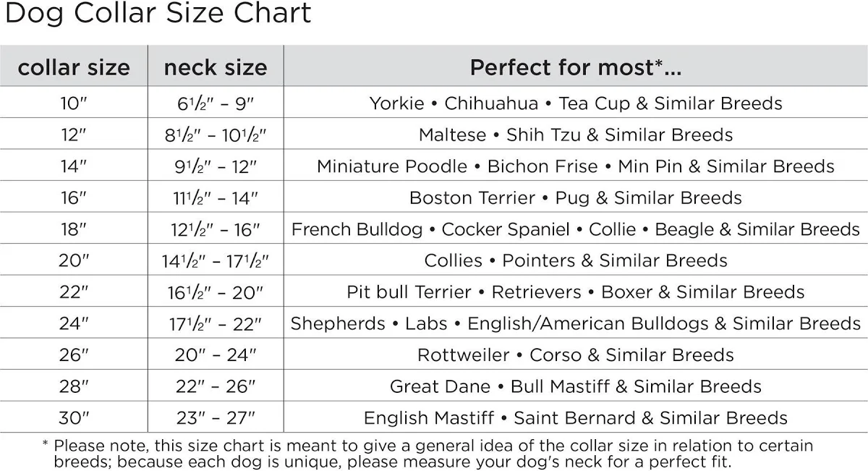
Task: Click the 22" – 26" neck size cell
Action: pos(216,386)
